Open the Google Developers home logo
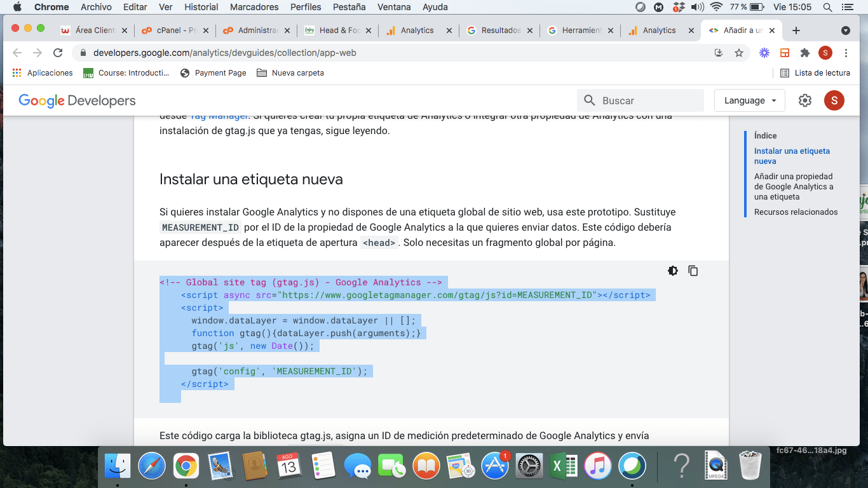Image resolution: width=868 pixels, height=488 pixels. [x=77, y=100]
